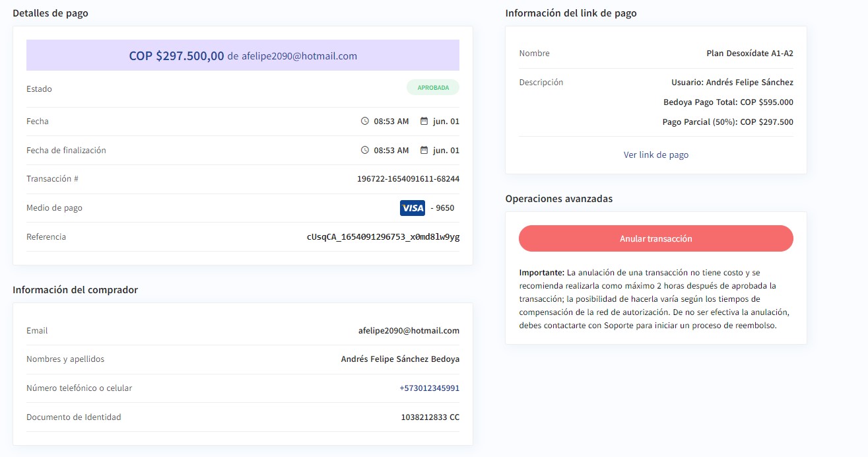Click the email value in Información del comprador
The image size is (868, 457).
tap(409, 331)
